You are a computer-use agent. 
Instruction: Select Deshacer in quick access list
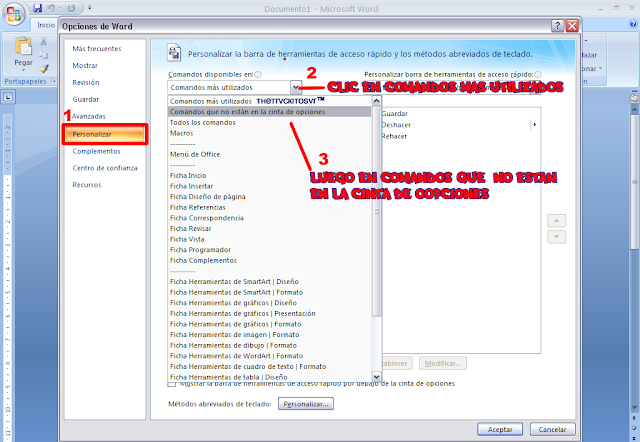[x=396, y=125]
